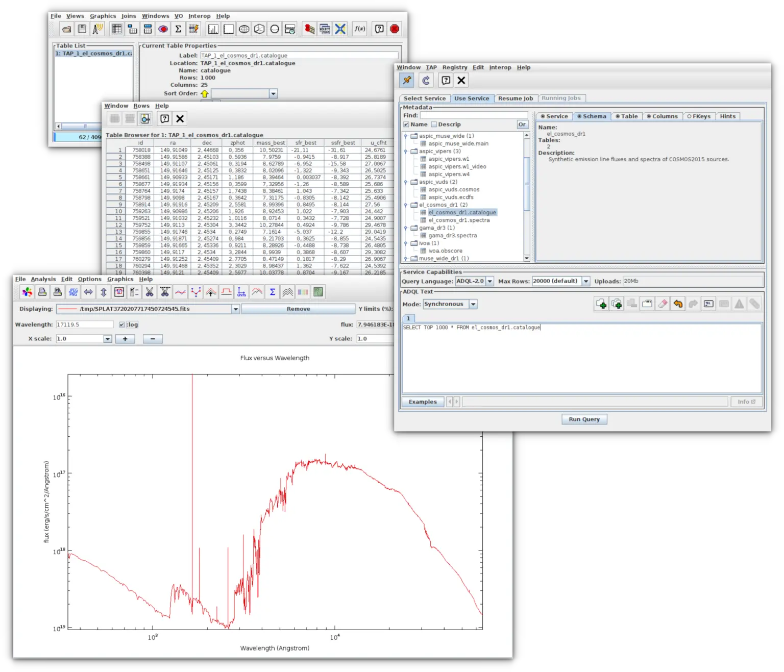This screenshot has width=784, height=672.
Task: Click the TOPCAT histogram plot icon
Action: point(213,29)
